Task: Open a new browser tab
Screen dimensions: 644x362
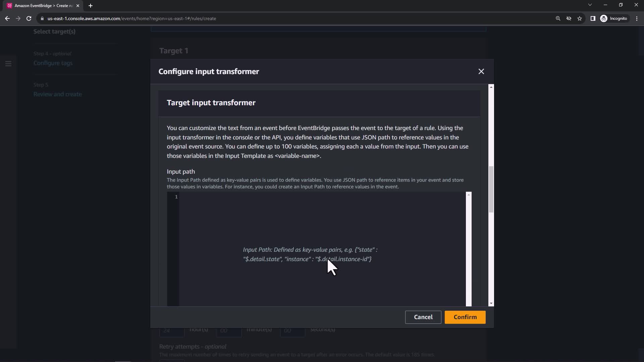Action: [x=91, y=6]
